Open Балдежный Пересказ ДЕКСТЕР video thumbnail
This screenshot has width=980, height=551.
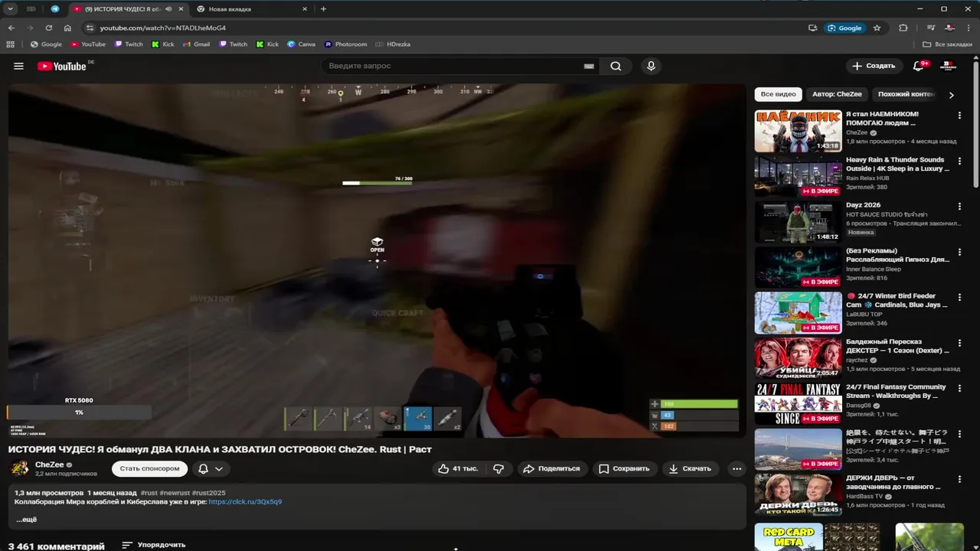point(798,358)
